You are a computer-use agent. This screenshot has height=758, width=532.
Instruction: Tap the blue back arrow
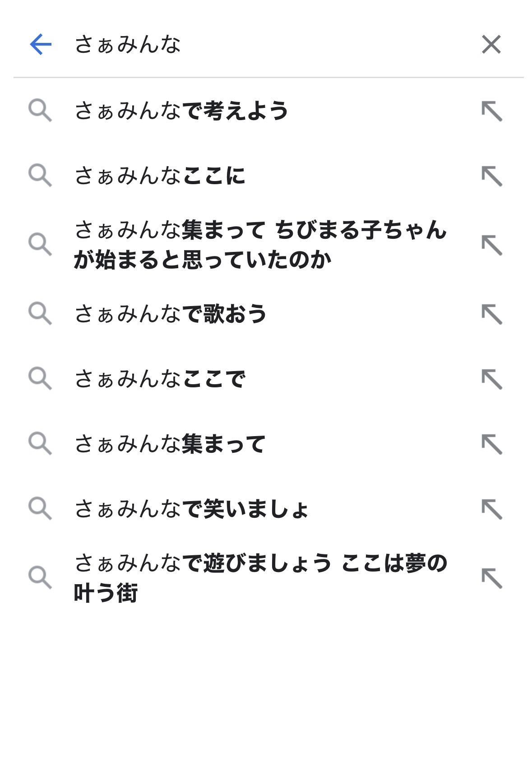click(41, 44)
